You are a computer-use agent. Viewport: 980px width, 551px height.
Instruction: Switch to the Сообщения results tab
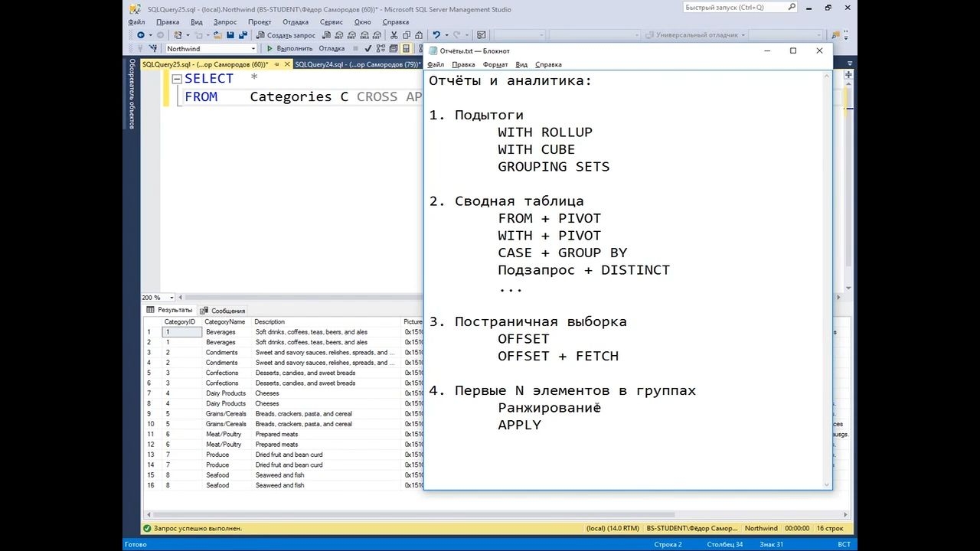coord(223,311)
